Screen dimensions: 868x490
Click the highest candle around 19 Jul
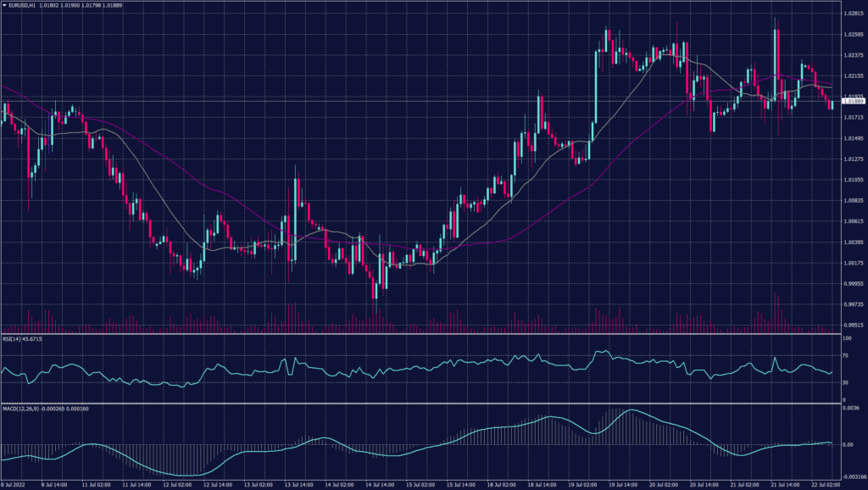606,34
